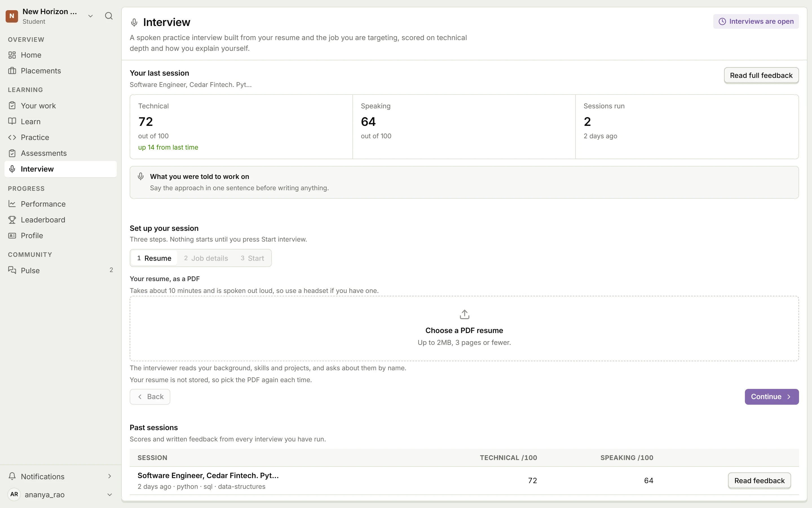The width and height of the screenshot is (812, 508).
Task: Select the Start step tab
Action: 252,258
